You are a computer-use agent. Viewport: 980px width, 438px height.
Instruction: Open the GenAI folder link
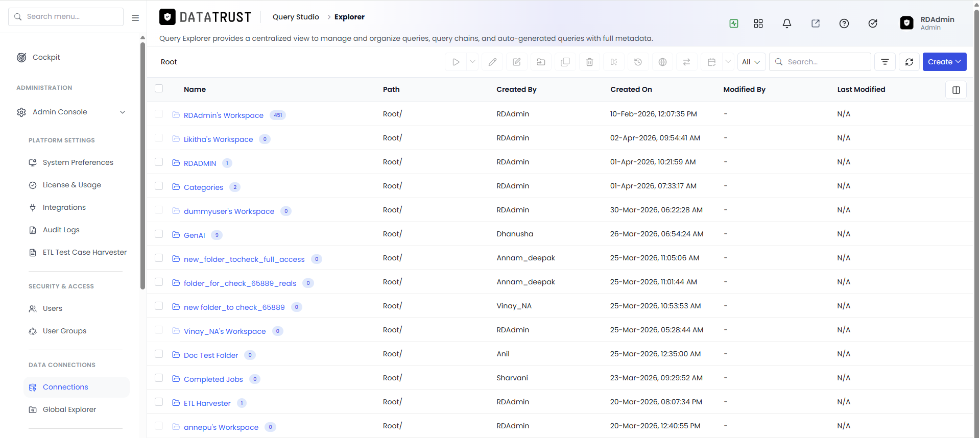[x=194, y=235]
